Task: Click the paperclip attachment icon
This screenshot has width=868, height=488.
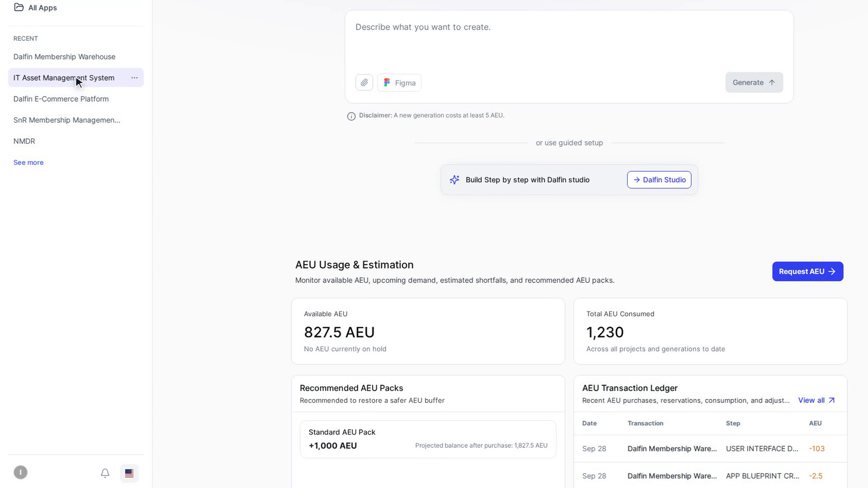Action: [364, 83]
